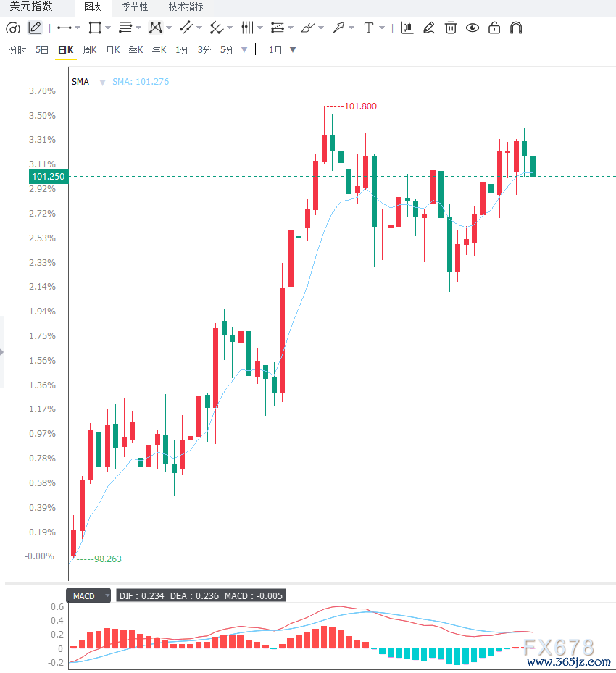Open dropdown next to Fibonacci tool
The width and height of the screenshot is (616, 673).
[291, 28]
